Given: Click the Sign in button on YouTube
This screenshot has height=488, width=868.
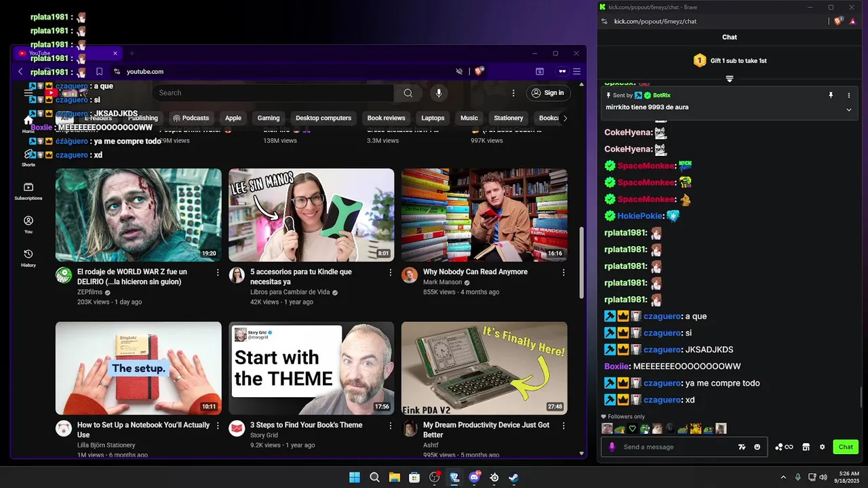Looking at the screenshot, I should tap(548, 93).
